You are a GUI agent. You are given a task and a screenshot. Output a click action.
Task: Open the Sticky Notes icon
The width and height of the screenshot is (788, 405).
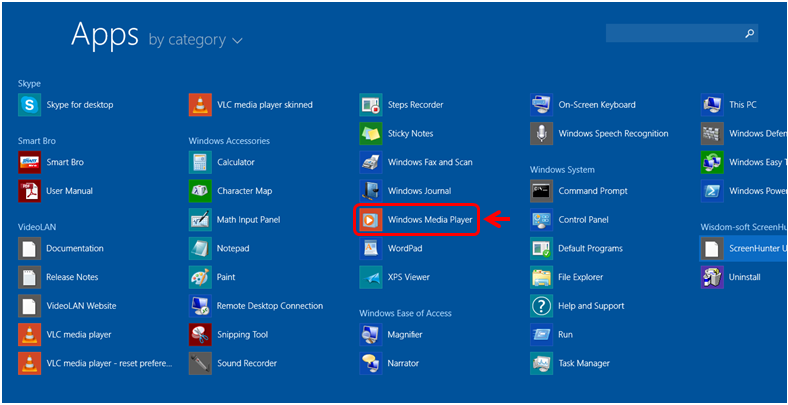(x=371, y=133)
